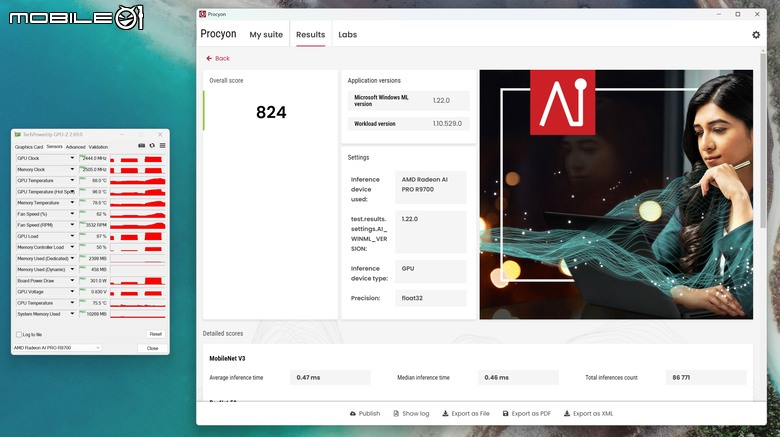The width and height of the screenshot is (780, 437).
Task: Open Fan Speed (RPM) sensor dropdown
Action: pos(72,225)
